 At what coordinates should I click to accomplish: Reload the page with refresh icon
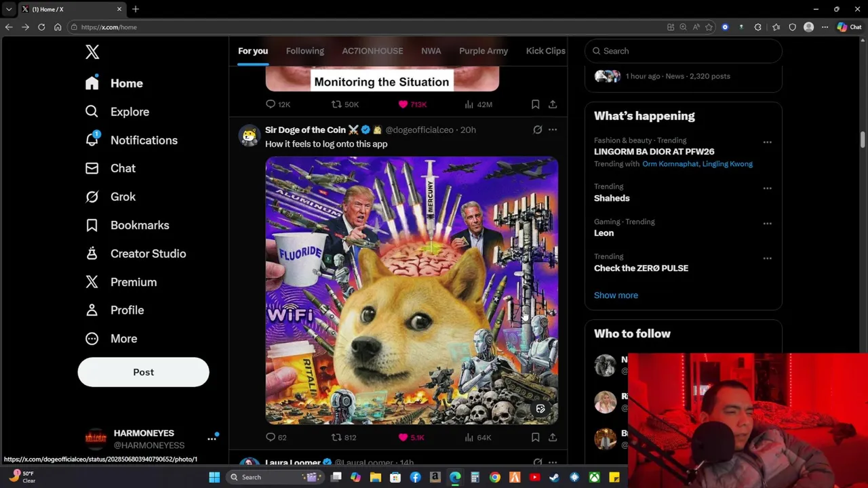41,27
